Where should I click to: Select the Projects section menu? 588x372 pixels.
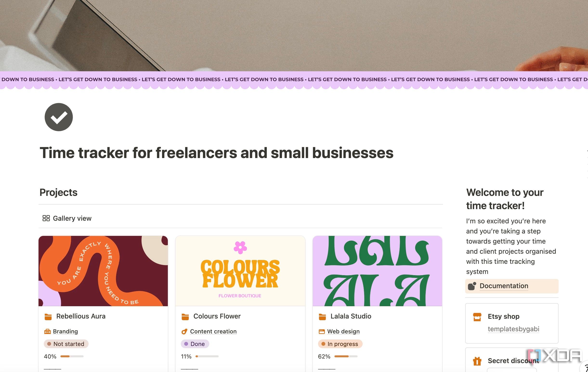pyautogui.click(x=58, y=192)
